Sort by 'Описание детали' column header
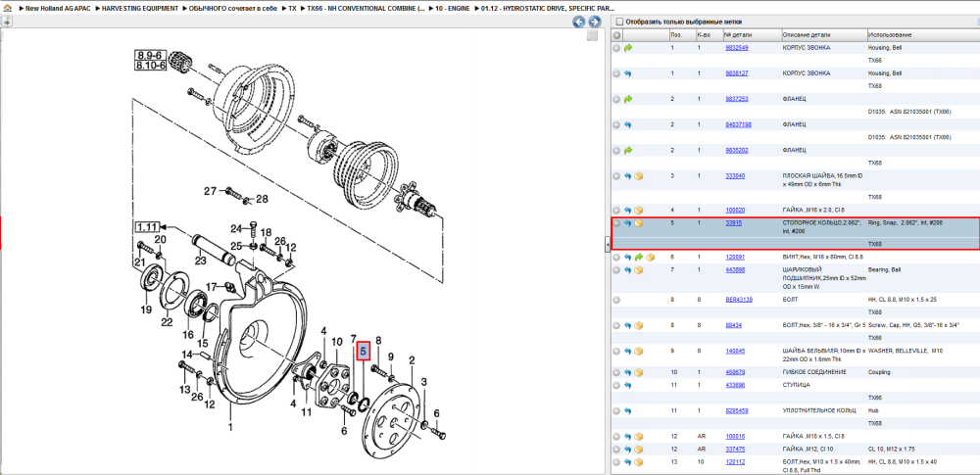 [824, 35]
